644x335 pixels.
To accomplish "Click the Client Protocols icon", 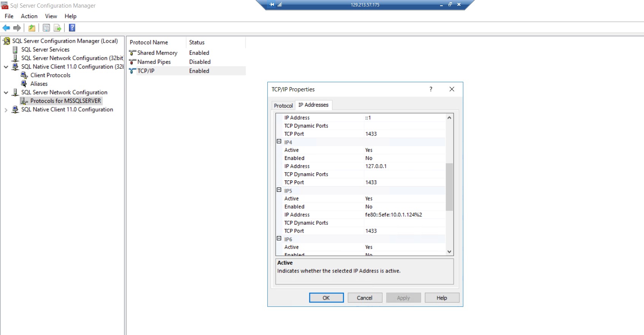I will tap(24, 75).
